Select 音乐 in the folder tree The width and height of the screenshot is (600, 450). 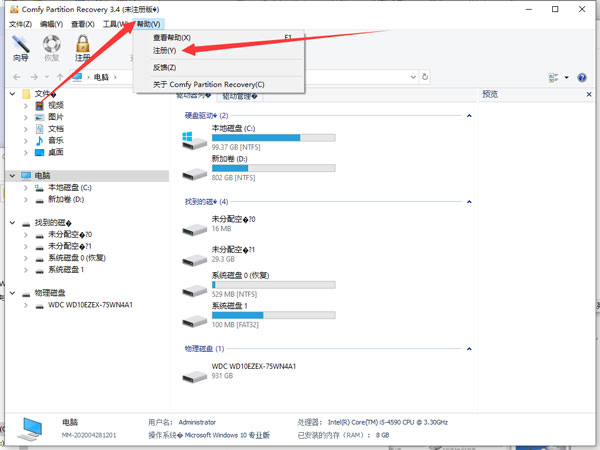pos(56,140)
